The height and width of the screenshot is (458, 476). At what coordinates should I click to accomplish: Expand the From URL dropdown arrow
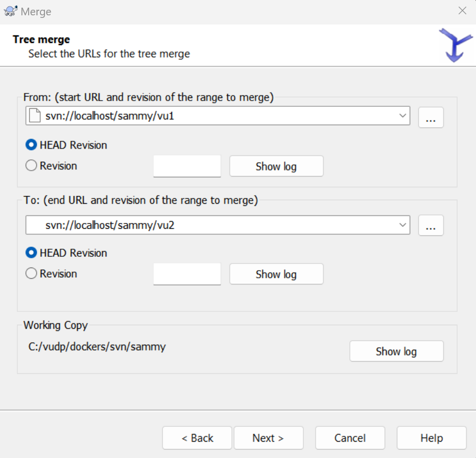[x=402, y=116]
